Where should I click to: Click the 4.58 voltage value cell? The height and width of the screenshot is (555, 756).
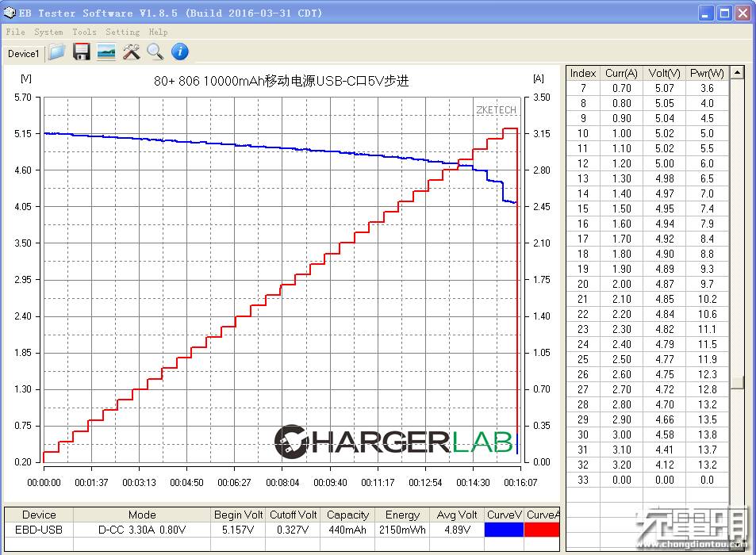pyautogui.click(x=665, y=434)
